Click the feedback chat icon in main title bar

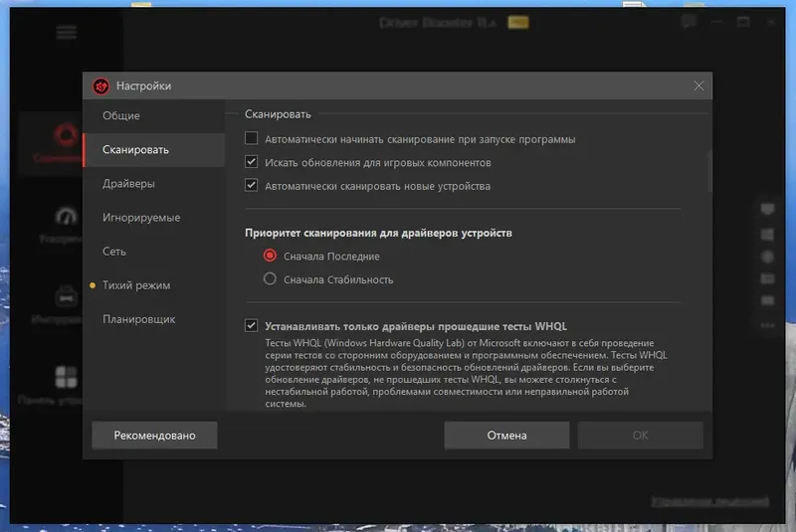689,22
